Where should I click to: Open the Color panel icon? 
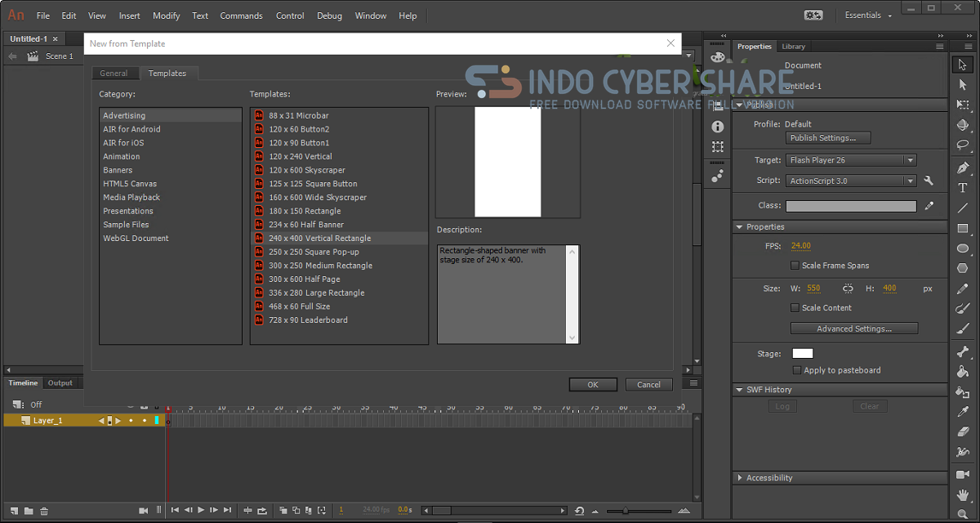[718, 57]
